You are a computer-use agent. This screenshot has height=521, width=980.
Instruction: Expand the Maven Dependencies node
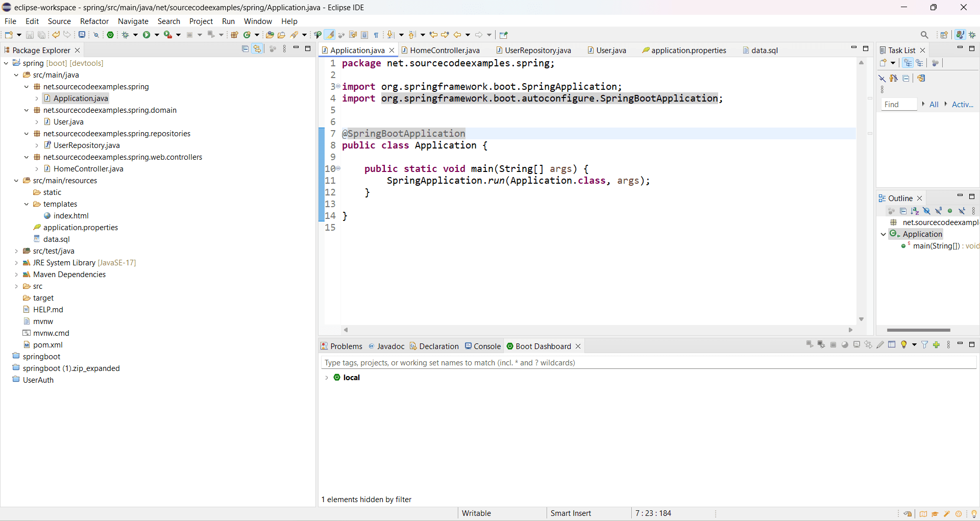[x=16, y=275]
